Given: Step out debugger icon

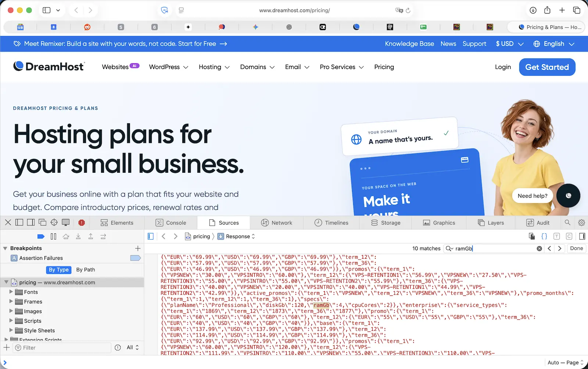Looking at the screenshot, I should (90, 236).
